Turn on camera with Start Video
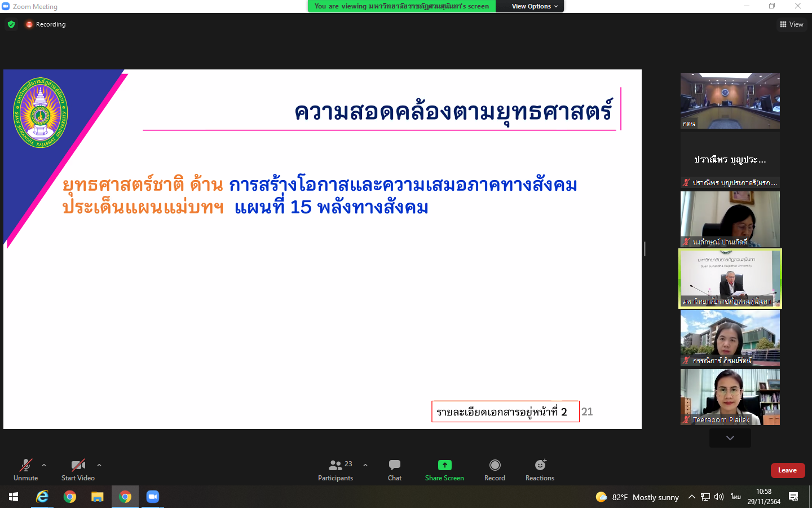 click(78, 470)
